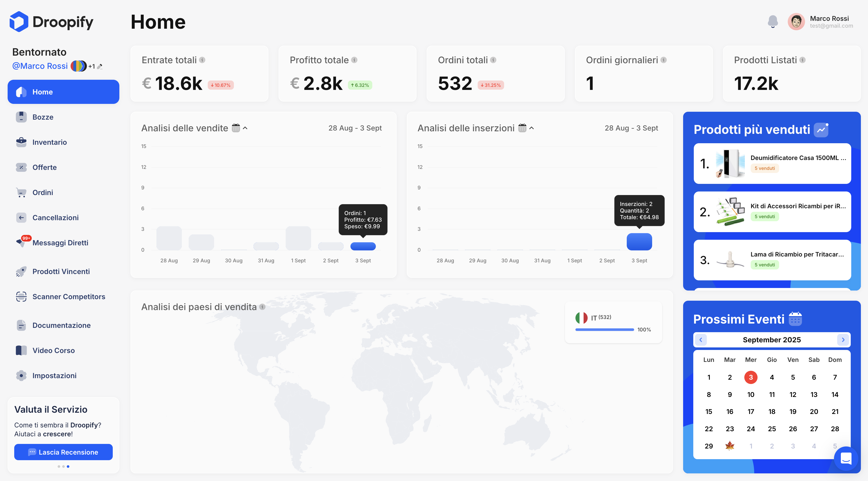Click the +1 accounts indicator
Viewport: 868px width, 481px height.
coord(92,66)
